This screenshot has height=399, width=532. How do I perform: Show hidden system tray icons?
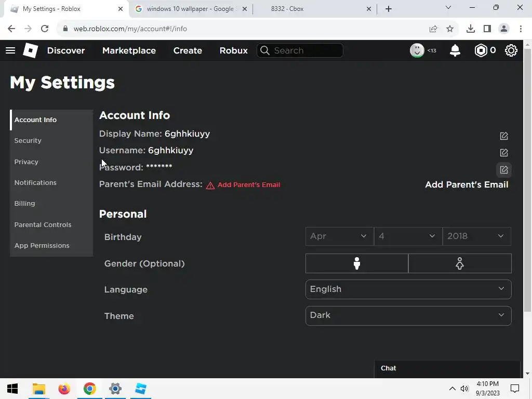point(453,389)
